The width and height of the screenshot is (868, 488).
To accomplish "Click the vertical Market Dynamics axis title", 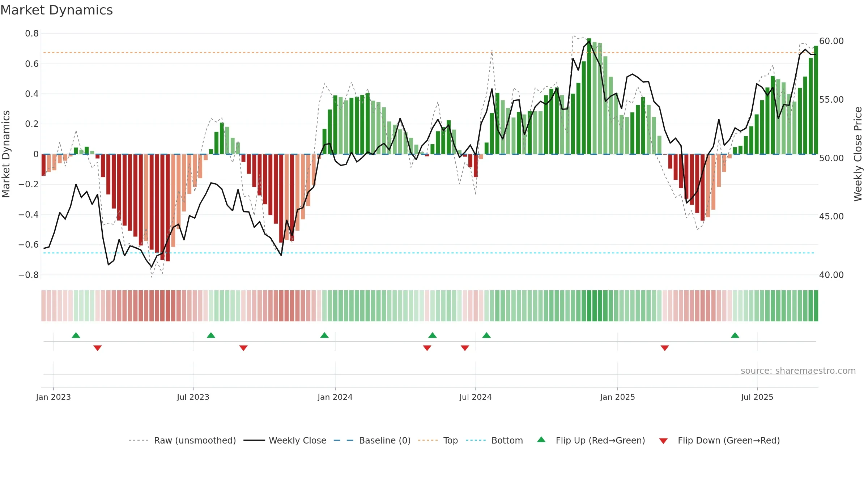I will [6, 154].
